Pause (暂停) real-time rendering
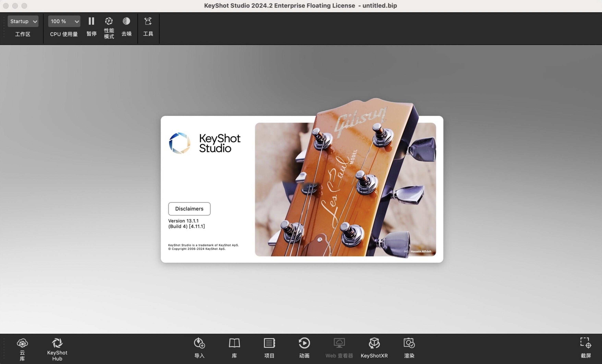602x364 pixels. 91,21
